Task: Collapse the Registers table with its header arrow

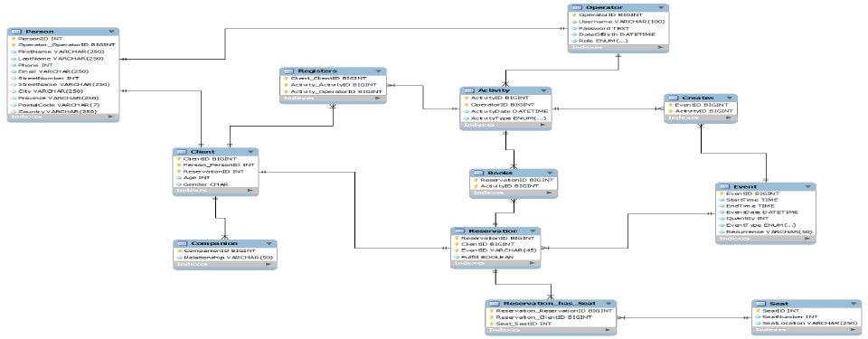Action: click(x=379, y=71)
